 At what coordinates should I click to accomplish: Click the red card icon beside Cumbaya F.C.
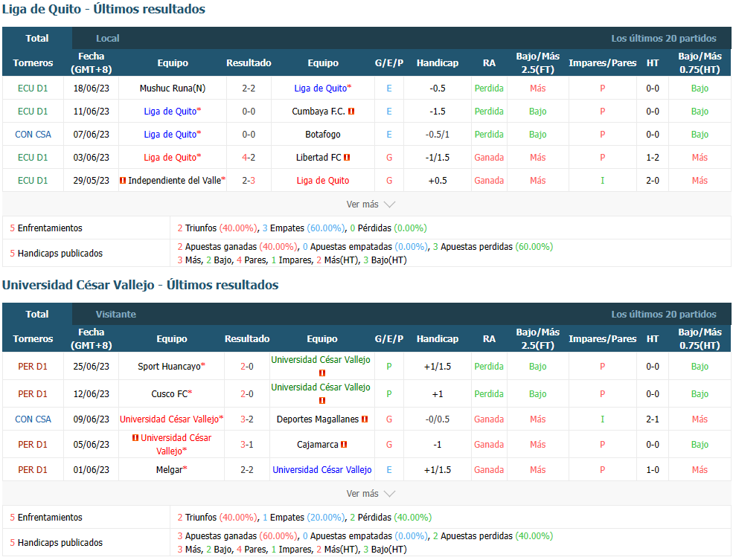point(351,112)
